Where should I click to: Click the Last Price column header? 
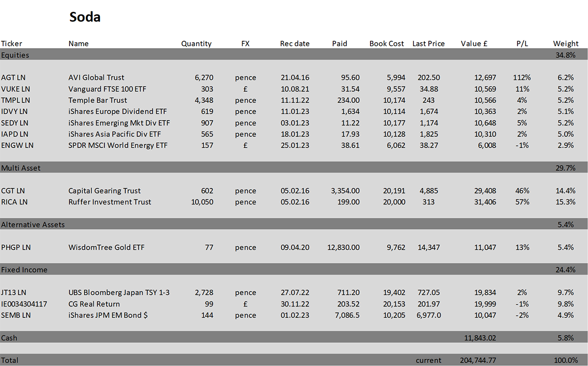(429, 44)
